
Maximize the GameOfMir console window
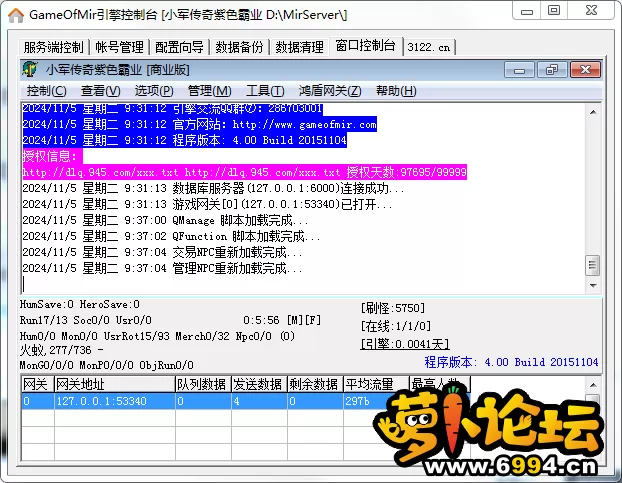pos(554,11)
